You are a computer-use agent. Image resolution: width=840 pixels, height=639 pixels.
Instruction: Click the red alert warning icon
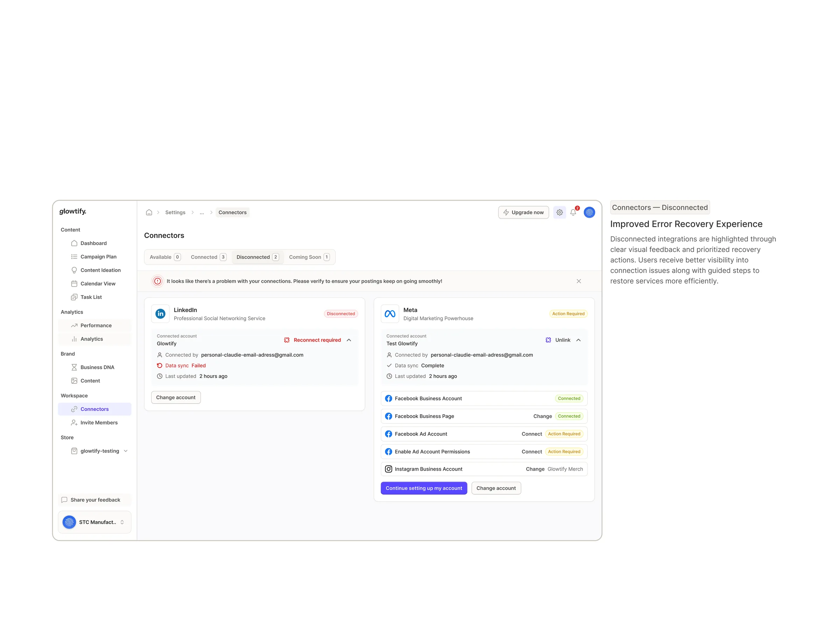(x=157, y=281)
